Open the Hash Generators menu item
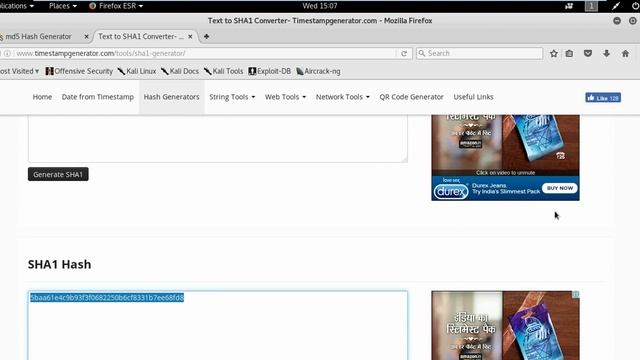The image size is (640, 360). tap(171, 97)
